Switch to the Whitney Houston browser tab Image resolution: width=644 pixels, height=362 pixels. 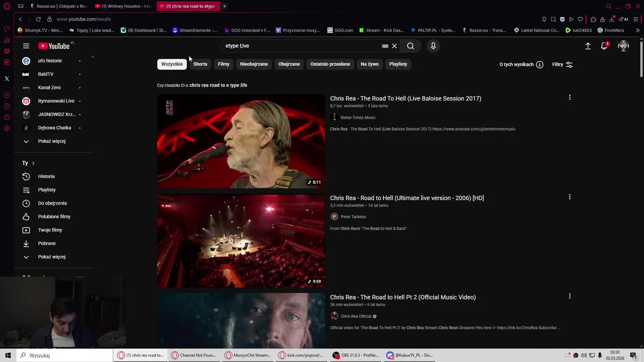click(x=124, y=6)
